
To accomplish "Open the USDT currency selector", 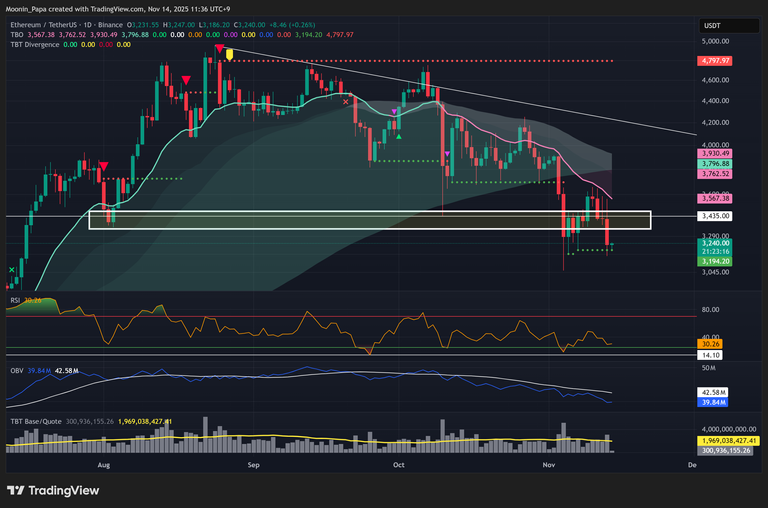I will point(712,26).
